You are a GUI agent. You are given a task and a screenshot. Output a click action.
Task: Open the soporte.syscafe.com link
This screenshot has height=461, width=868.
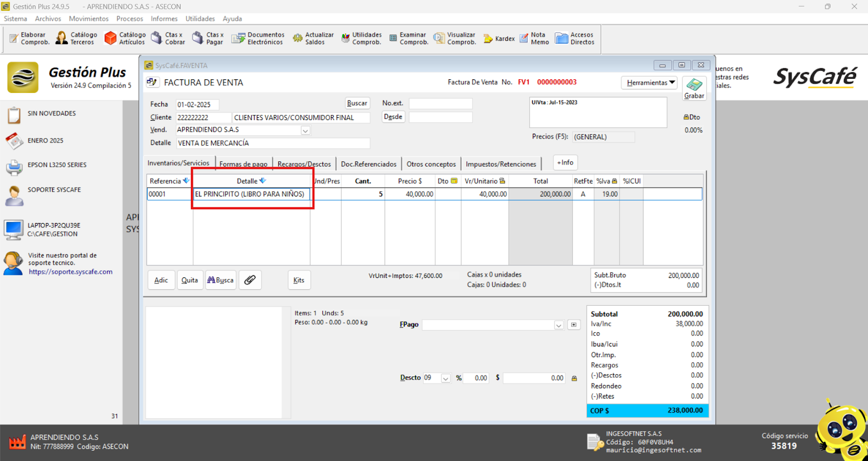(71, 272)
